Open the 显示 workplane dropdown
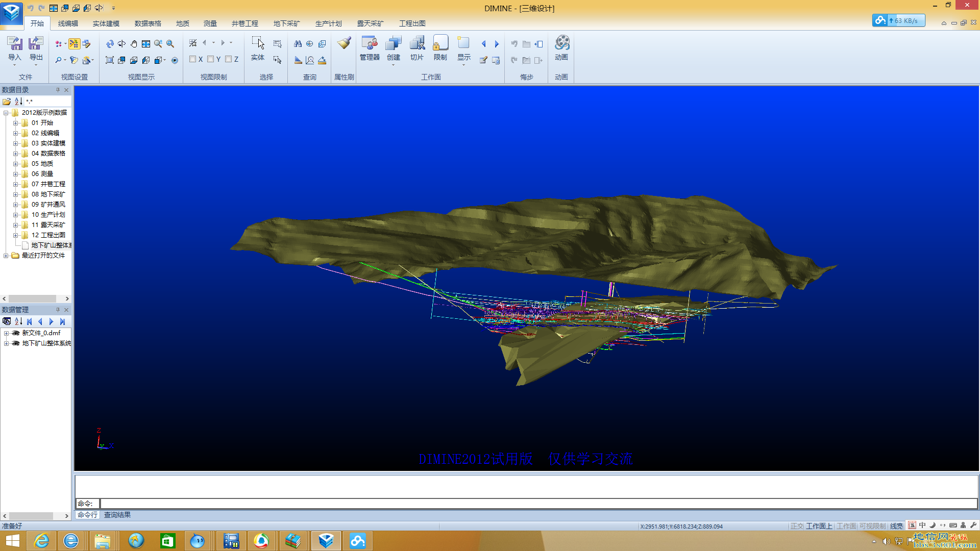This screenshot has width=980, height=551. 464,64
